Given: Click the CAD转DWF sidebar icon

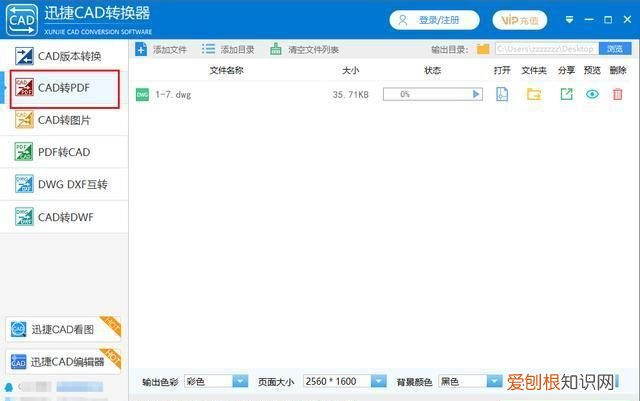Looking at the screenshot, I should click(x=24, y=217).
